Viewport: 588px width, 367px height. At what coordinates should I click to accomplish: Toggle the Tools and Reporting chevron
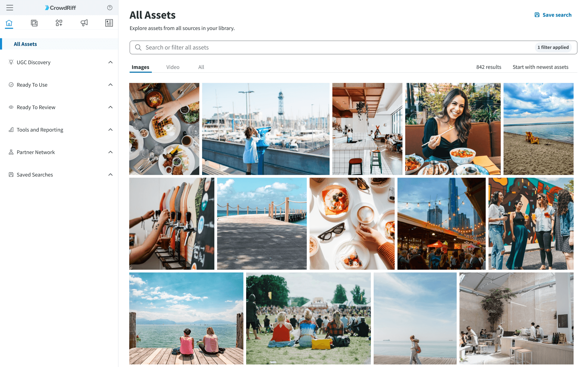tap(110, 130)
